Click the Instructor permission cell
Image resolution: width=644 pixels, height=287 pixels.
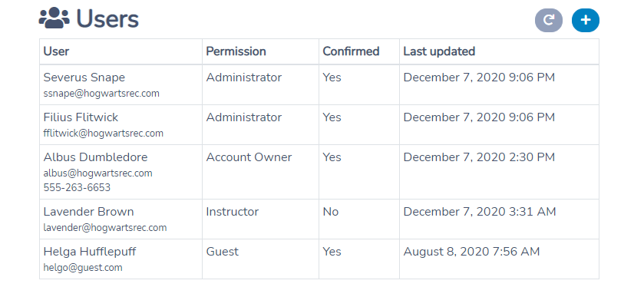tap(260, 219)
